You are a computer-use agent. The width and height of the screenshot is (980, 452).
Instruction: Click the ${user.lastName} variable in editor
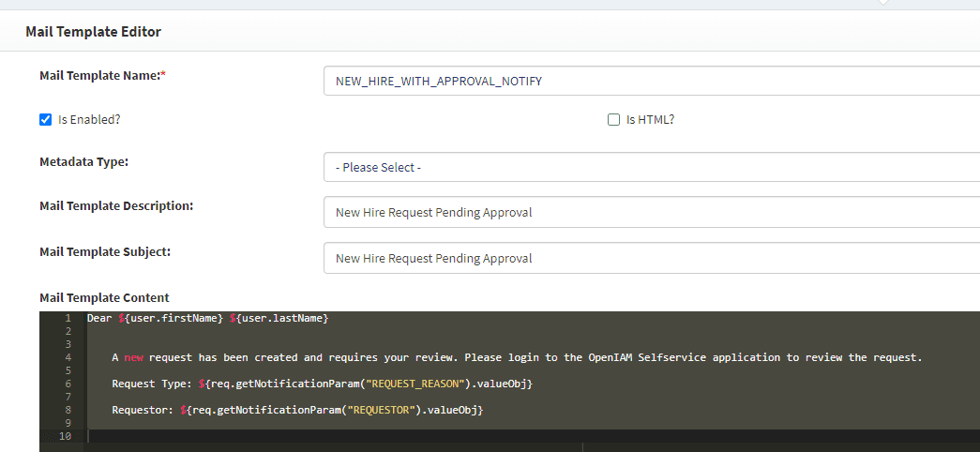(279, 319)
